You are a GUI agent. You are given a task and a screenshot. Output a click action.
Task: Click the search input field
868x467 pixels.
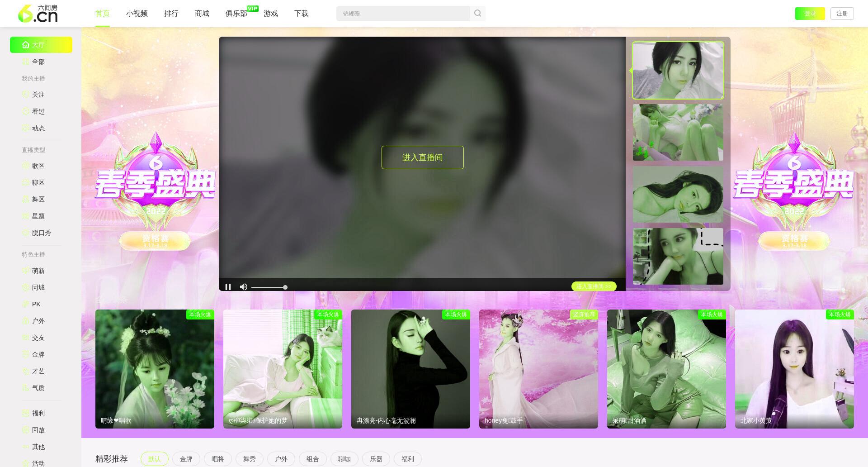(x=403, y=14)
